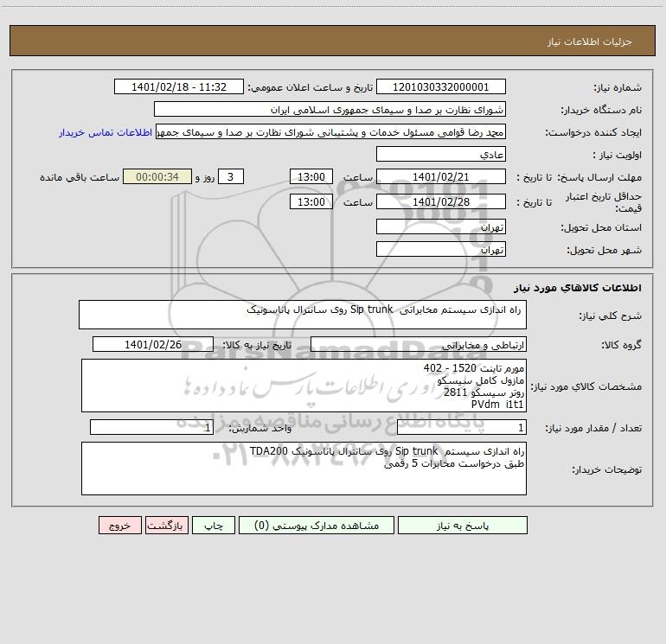Viewport: 666px width, 644px height.
Task: Click the اطلاعات کالاهای مورد نیاز section heading
Action: tap(578, 288)
